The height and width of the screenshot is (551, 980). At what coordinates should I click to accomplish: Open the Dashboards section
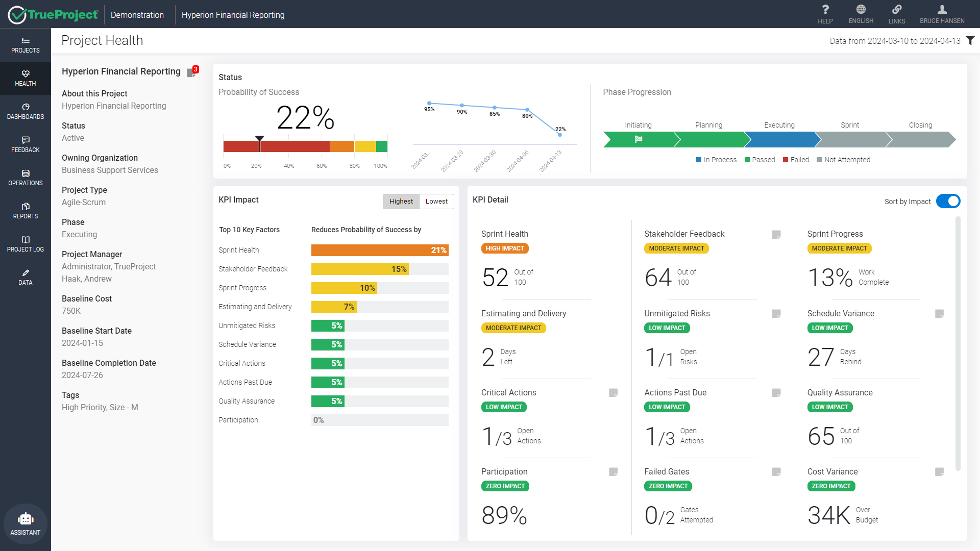(26, 111)
